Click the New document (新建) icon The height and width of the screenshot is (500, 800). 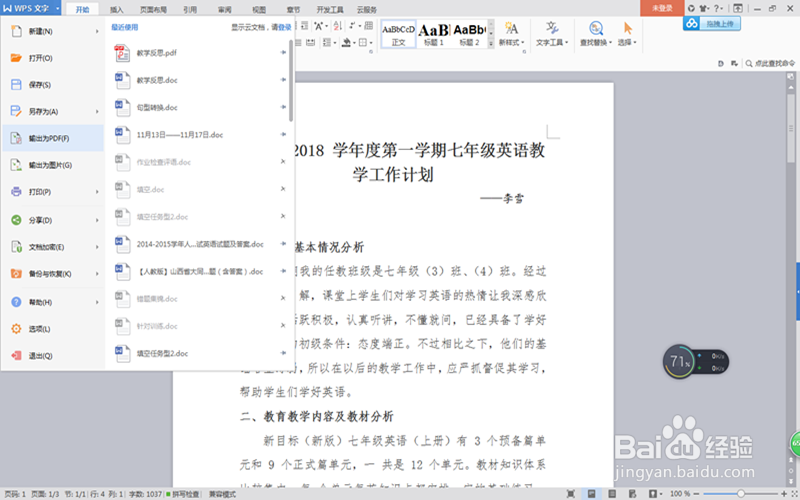click(x=16, y=31)
